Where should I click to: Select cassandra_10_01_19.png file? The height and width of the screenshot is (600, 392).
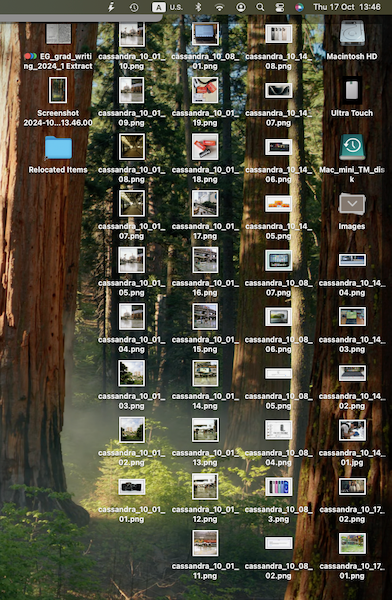click(205, 90)
